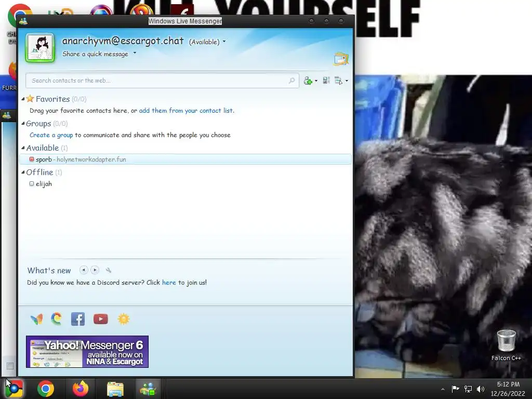Click the here link to join Discord
The height and width of the screenshot is (399, 532).
tap(169, 282)
